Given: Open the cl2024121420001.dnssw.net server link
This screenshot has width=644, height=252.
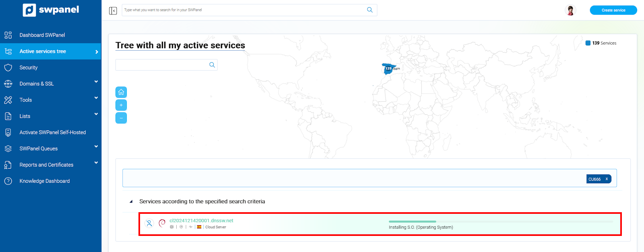Looking at the screenshot, I should click(x=201, y=221).
